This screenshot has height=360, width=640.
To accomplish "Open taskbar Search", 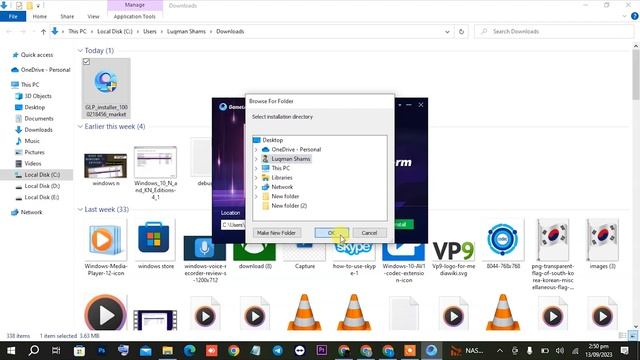I will pos(34,351).
